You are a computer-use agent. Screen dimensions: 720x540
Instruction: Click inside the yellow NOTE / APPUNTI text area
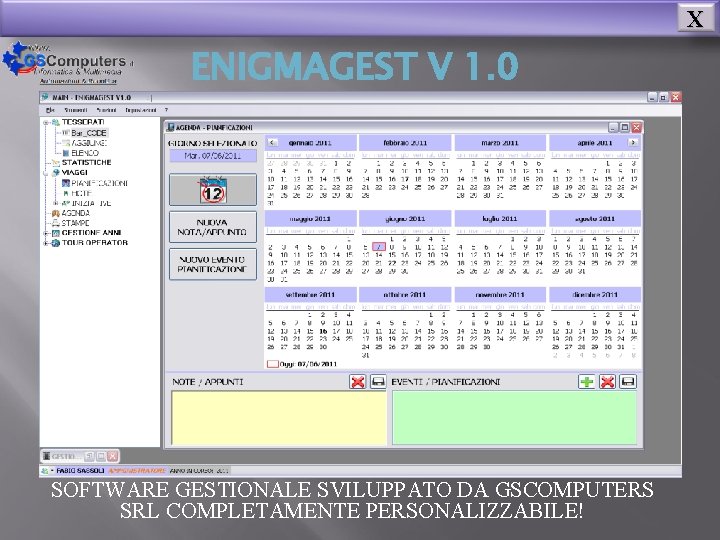coord(279,418)
